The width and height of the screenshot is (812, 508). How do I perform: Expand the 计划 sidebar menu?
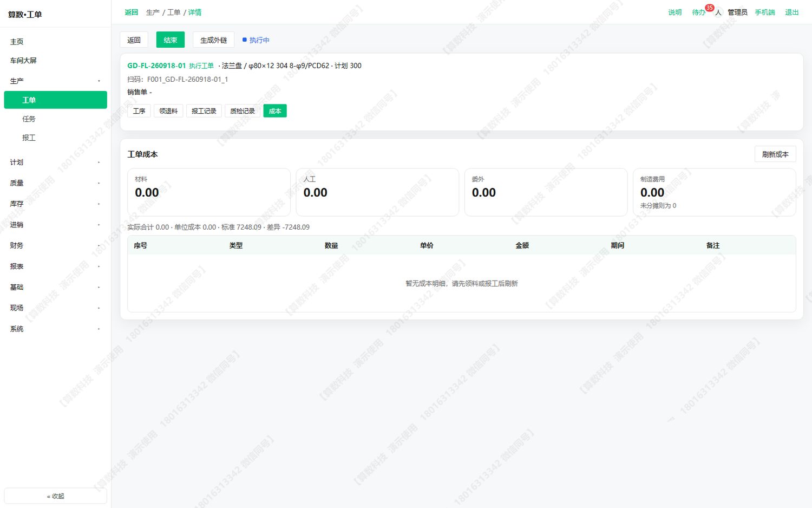coord(55,162)
